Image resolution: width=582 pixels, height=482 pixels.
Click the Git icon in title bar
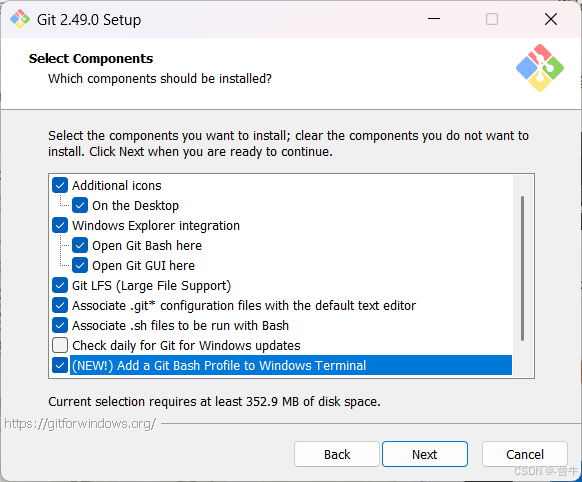[20, 19]
